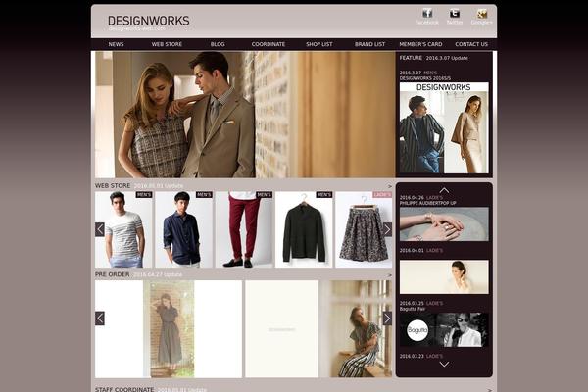Move the feature sidebar list down
This screenshot has width=588, height=392.
coord(444,365)
